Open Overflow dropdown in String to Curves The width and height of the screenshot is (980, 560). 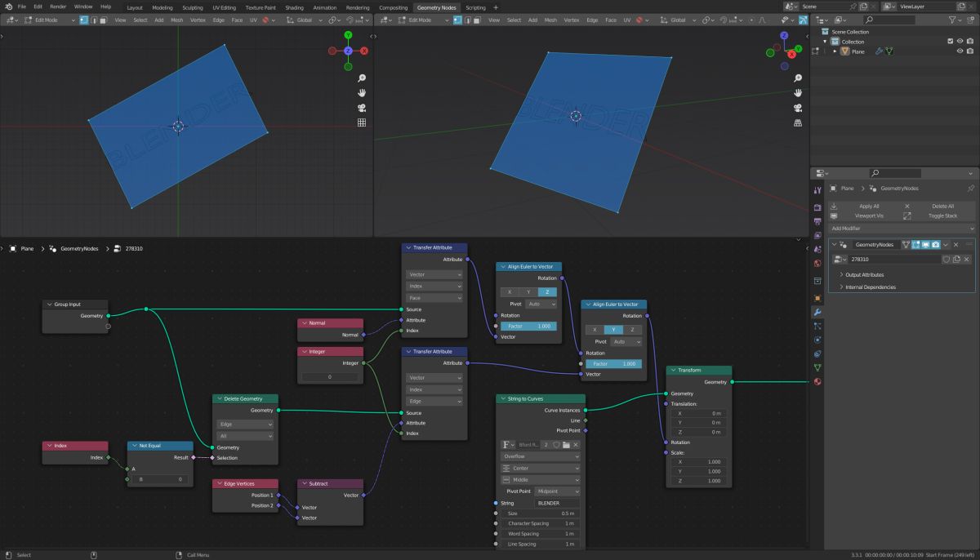coord(540,456)
